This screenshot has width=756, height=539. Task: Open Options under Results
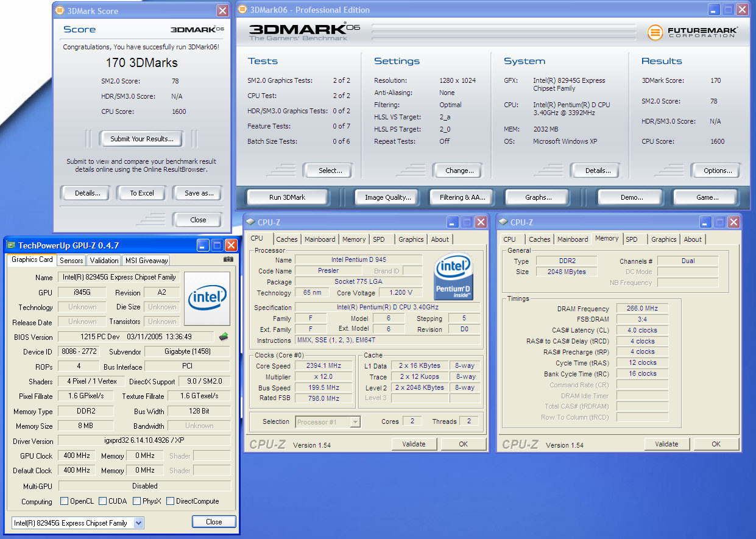click(x=718, y=171)
